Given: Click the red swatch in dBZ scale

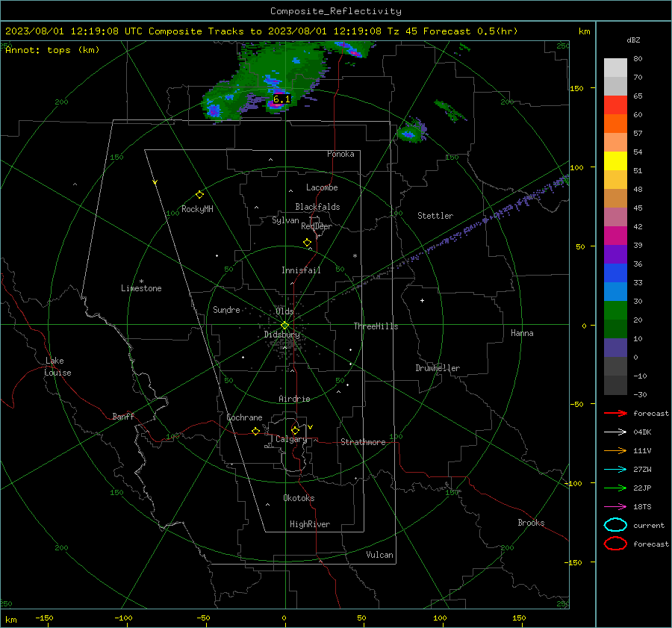Looking at the screenshot, I should pos(615,105).
